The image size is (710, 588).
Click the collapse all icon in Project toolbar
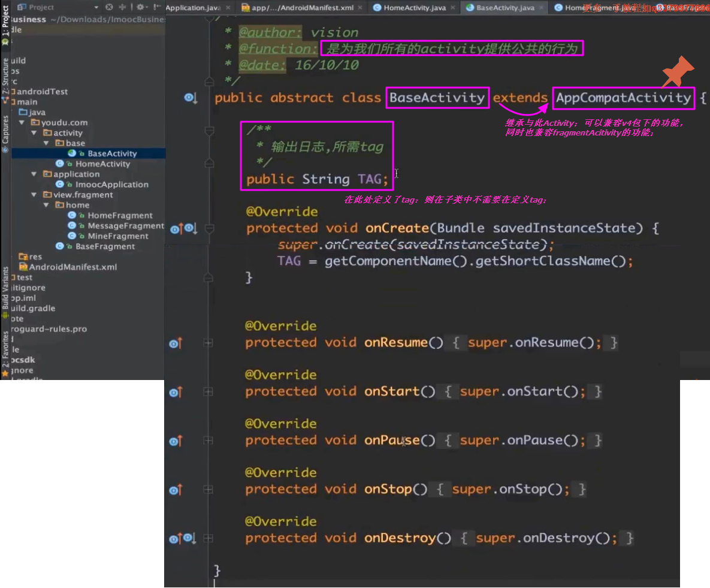tap(123, 7)
